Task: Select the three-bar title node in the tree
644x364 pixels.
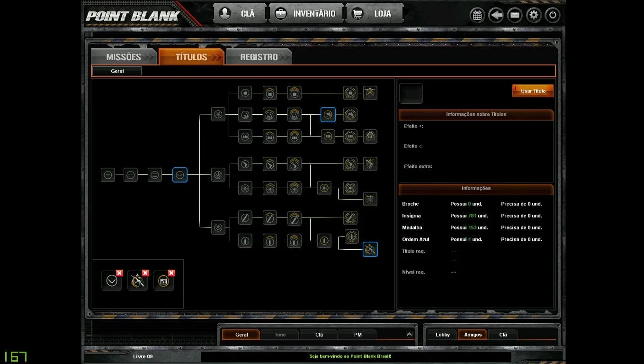Action: click(154, 175)
